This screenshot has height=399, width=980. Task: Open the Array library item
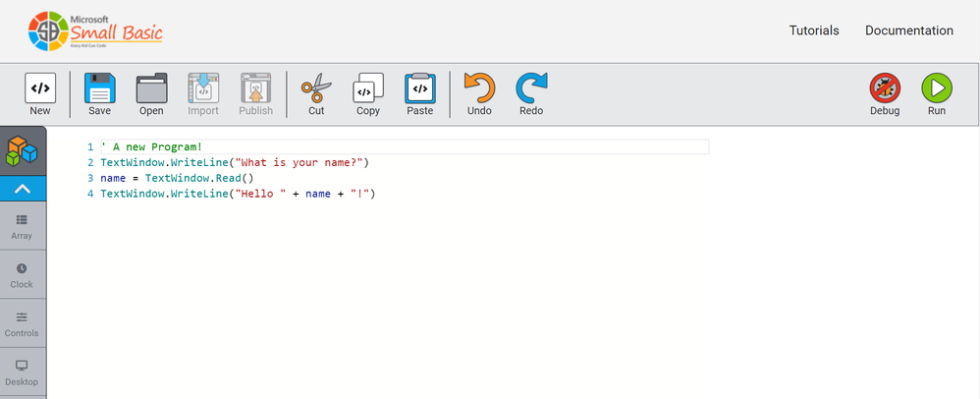[22, 227]
